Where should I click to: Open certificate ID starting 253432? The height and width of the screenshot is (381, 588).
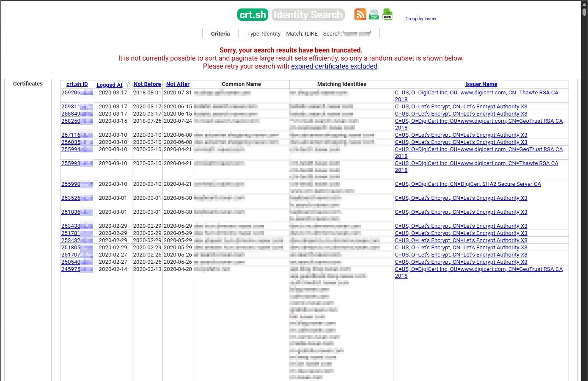77,240
